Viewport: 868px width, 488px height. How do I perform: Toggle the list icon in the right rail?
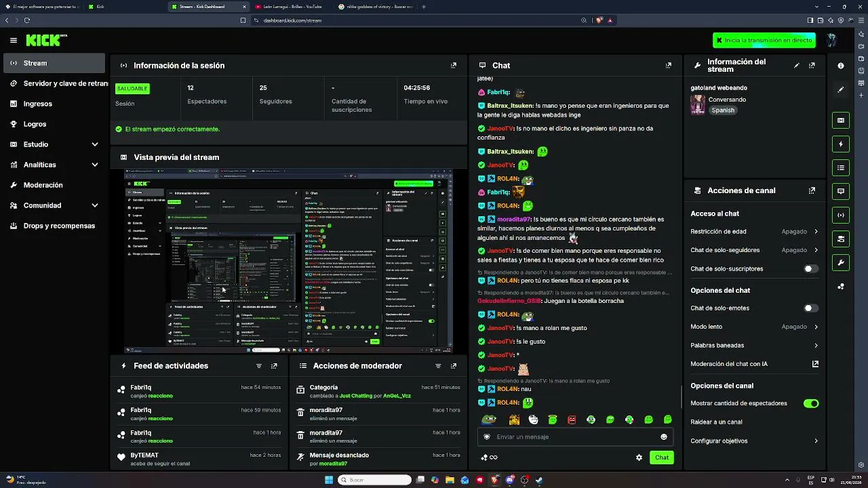[x=841, y=167]
